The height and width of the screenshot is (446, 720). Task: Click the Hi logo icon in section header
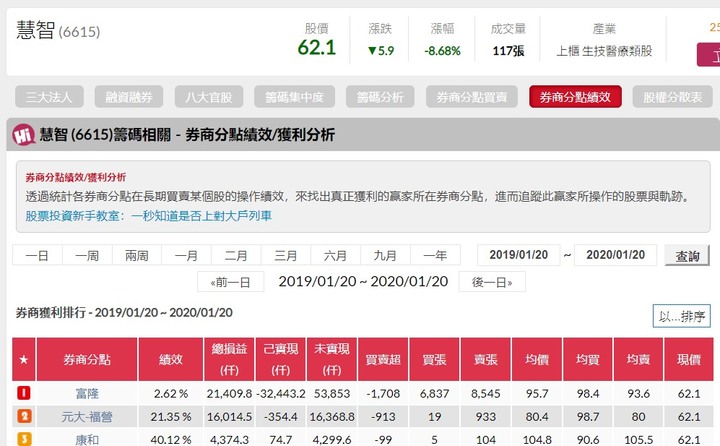(23, 135)
